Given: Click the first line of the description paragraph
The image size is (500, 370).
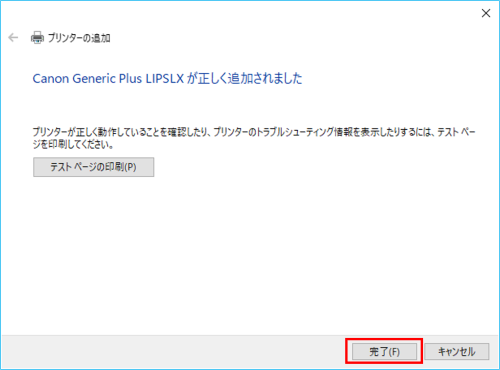Looking at the screenshot, I should [254, 132].
